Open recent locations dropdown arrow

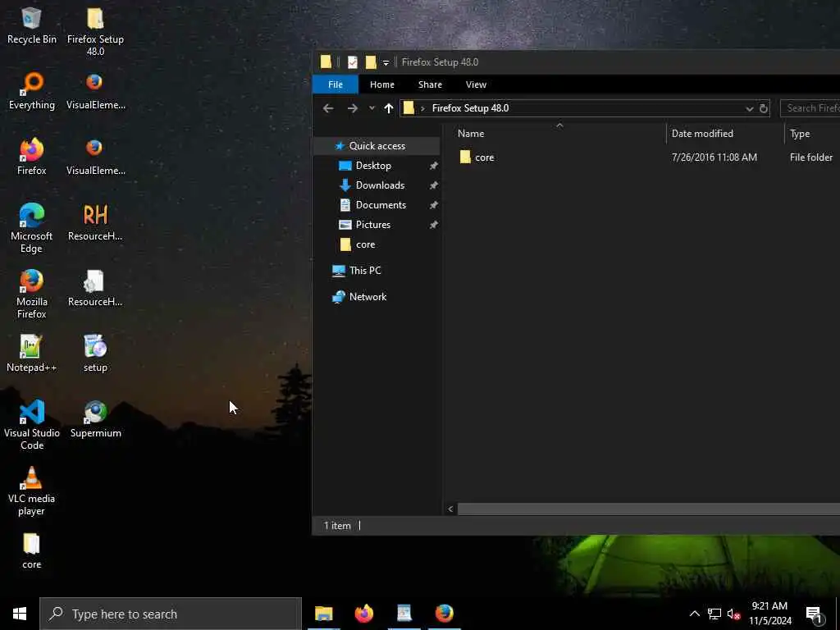[372, 108]
